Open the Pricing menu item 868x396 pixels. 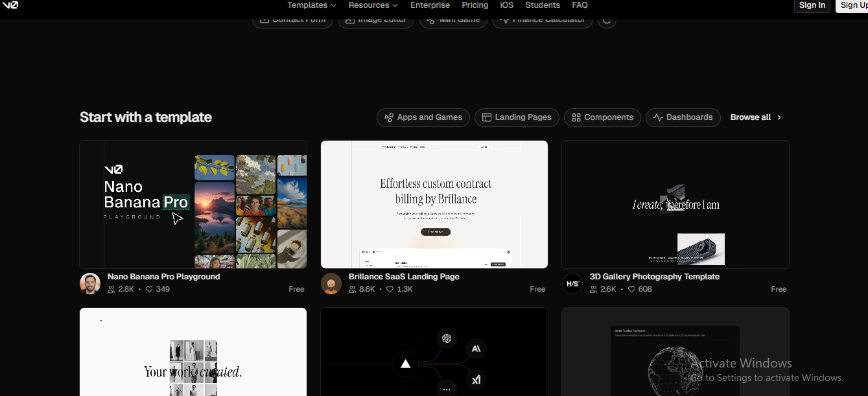[475, 5]
